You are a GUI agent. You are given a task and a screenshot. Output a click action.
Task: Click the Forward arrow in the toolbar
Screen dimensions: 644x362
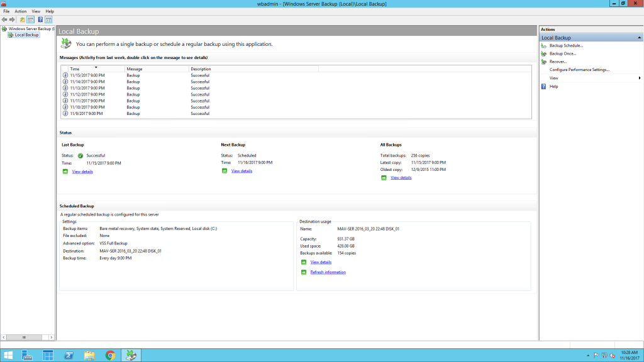pyautogui.click(x=12, y=19)
